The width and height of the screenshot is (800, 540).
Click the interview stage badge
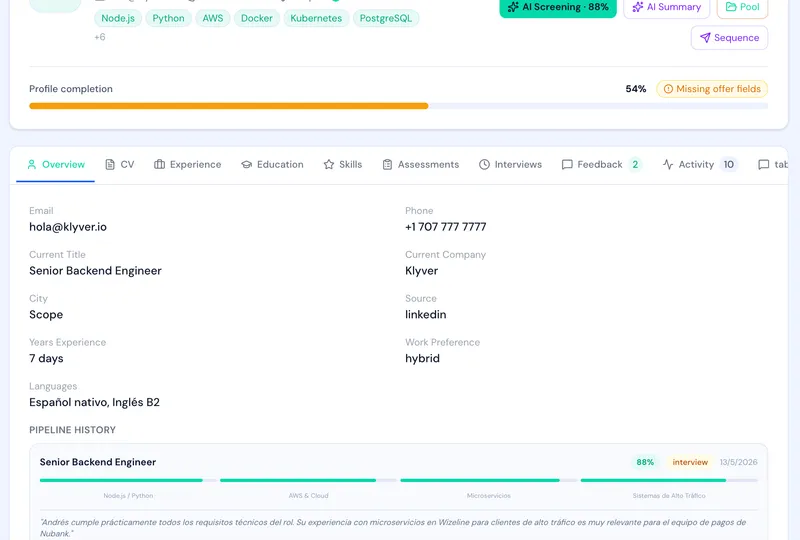click(x=690, y=462)
